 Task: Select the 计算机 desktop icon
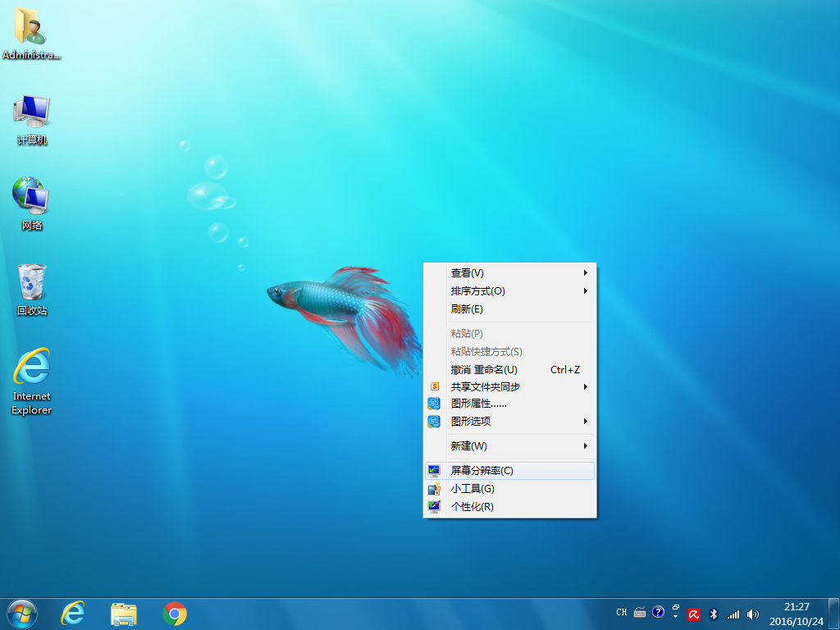(32, 120)
